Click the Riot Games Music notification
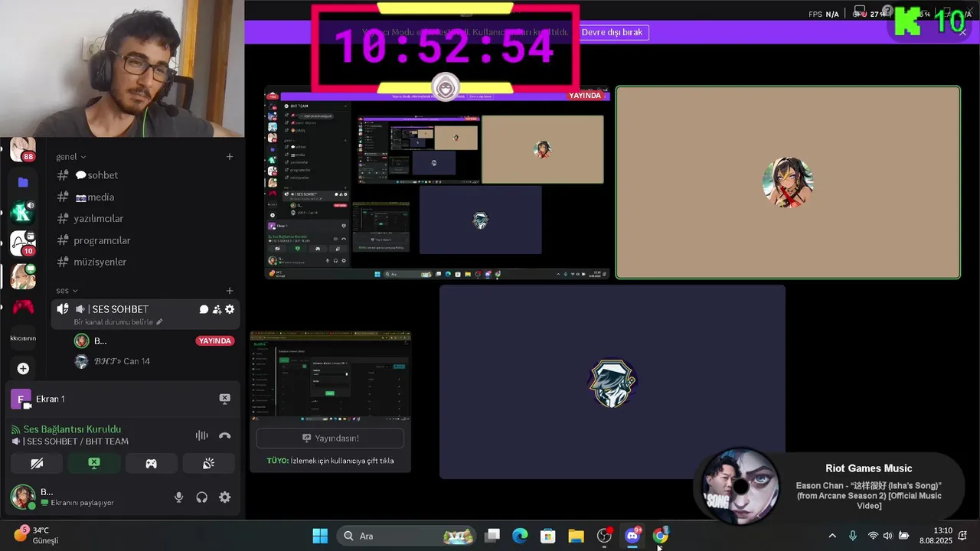The height and width of the screenshot is (551, 980). click(x=828, y=487)
